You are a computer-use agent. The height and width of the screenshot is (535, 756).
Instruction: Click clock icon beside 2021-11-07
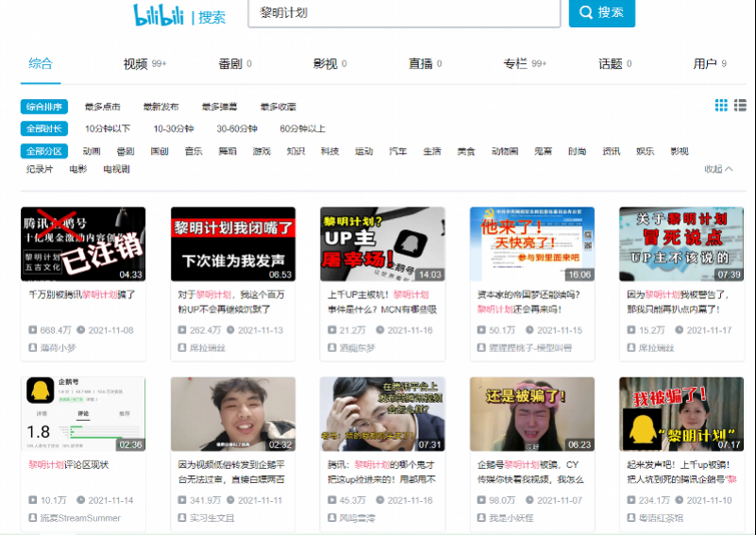(x=529, y=500)
